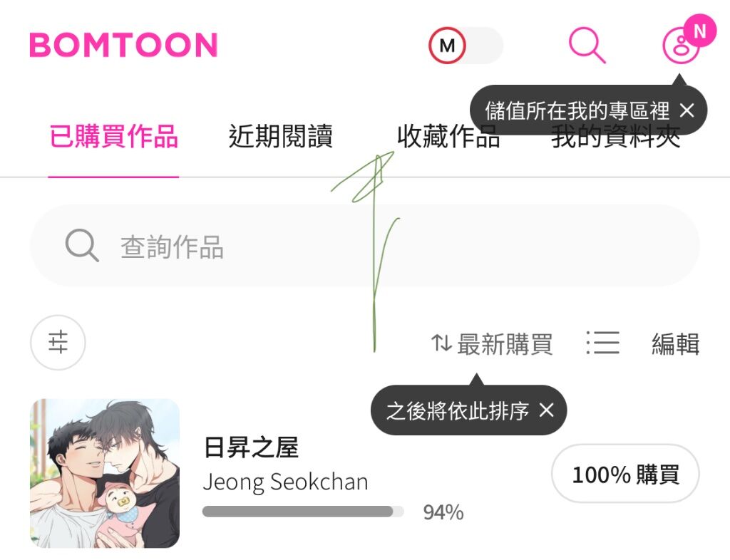
Task: Click 編輯 to edit the library
Action: (x=675, y=343)
